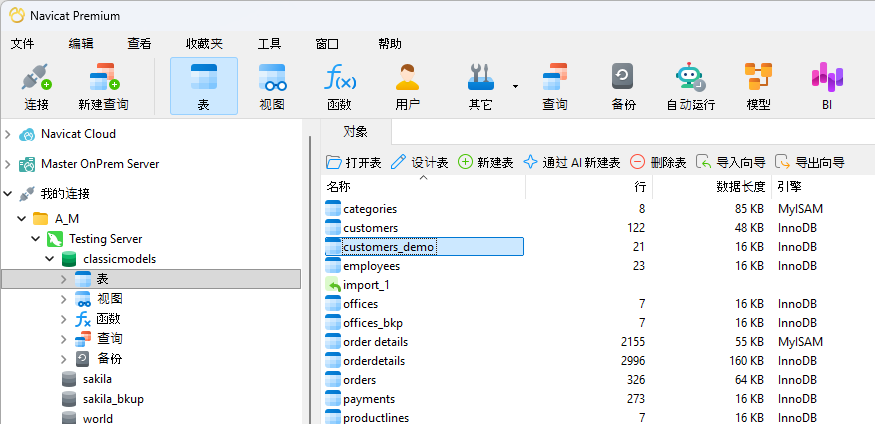The image size is (875, 424).
Task: Click the 新建表 button
Action: click(x=485, y=162)
